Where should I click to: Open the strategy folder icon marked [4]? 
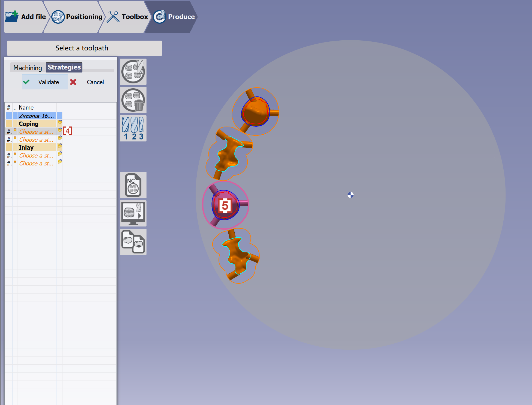60,130
